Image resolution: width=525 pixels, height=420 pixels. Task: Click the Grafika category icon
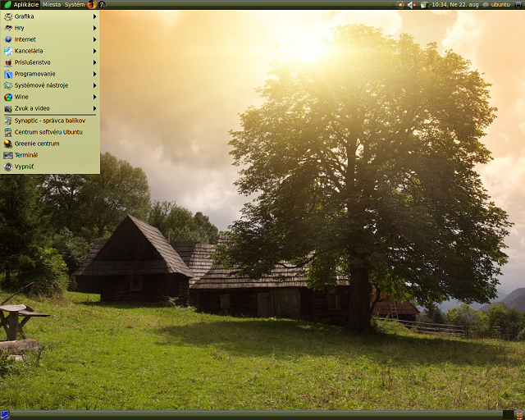[x=8, y=16]
